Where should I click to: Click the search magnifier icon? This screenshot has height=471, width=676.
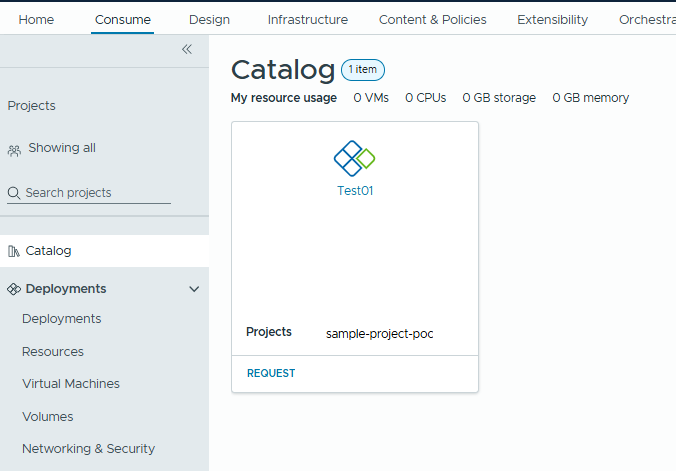coord(14,193)
